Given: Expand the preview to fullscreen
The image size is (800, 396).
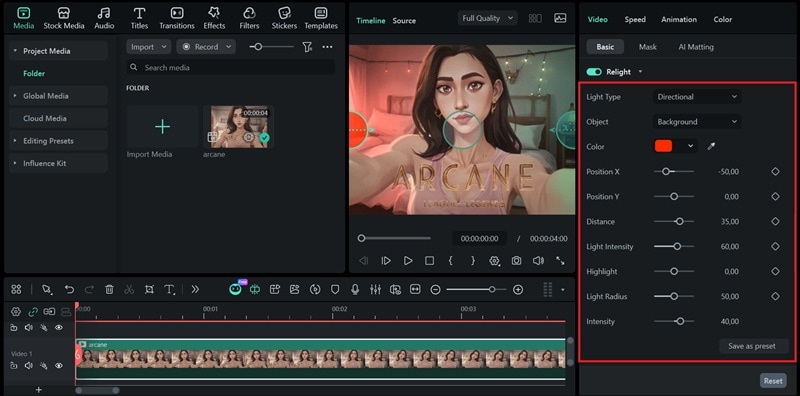Looking at the screenshot, I should [x=560, y=261].
